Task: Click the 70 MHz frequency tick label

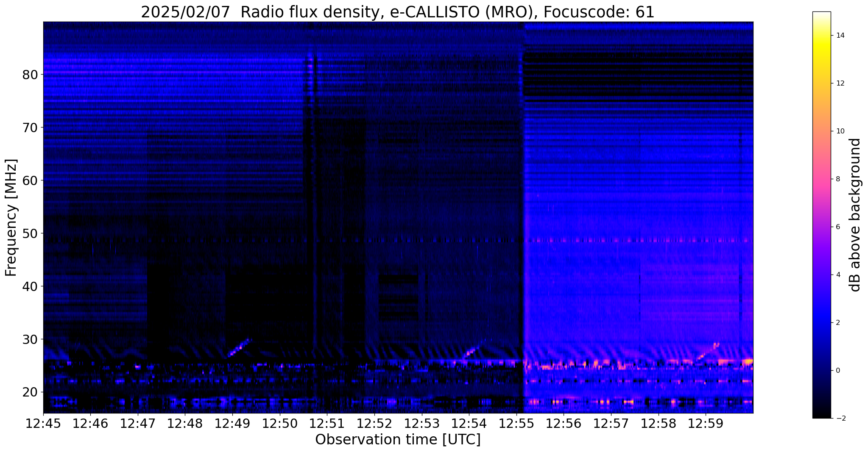Action: point(30,128)
